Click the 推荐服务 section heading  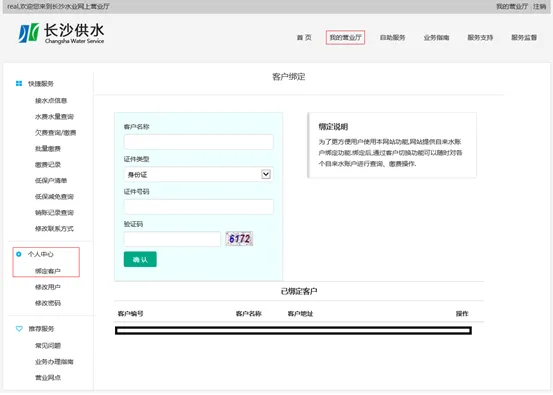click(x=41, y=329)
